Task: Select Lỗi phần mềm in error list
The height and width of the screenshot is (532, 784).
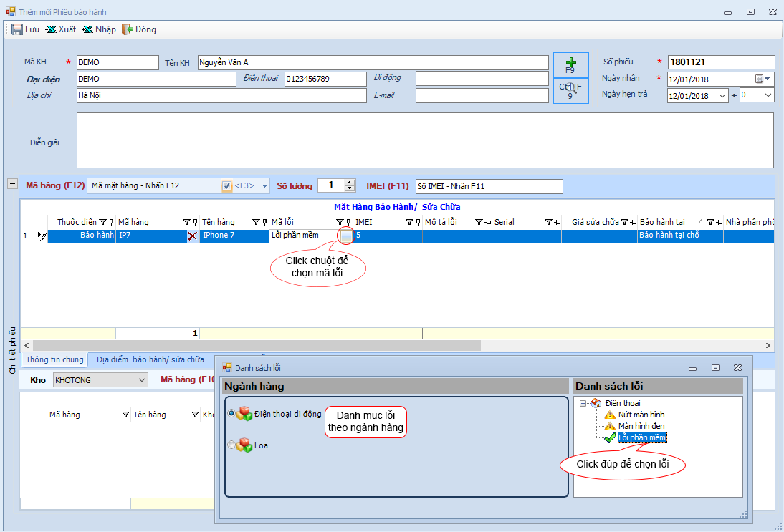Action: coord(642,437)
